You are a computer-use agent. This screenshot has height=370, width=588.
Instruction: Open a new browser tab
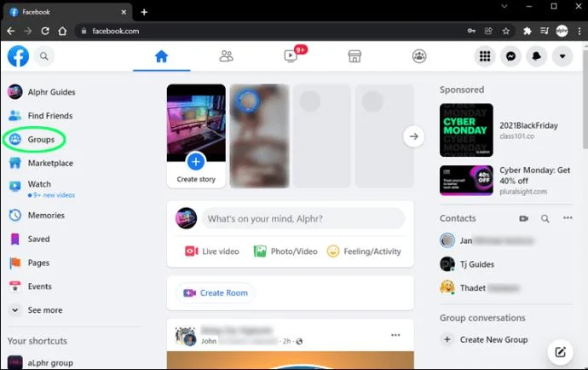click(144, 12)
